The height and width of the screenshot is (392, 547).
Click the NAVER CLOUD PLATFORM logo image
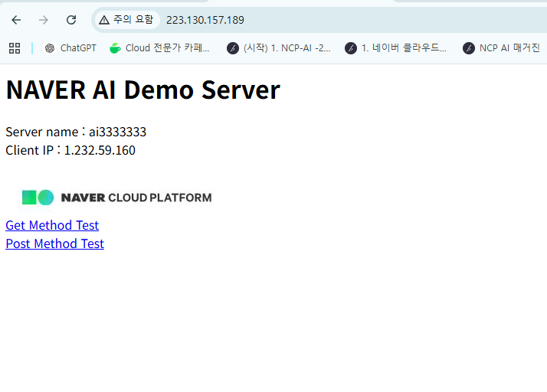coord(116,198)
